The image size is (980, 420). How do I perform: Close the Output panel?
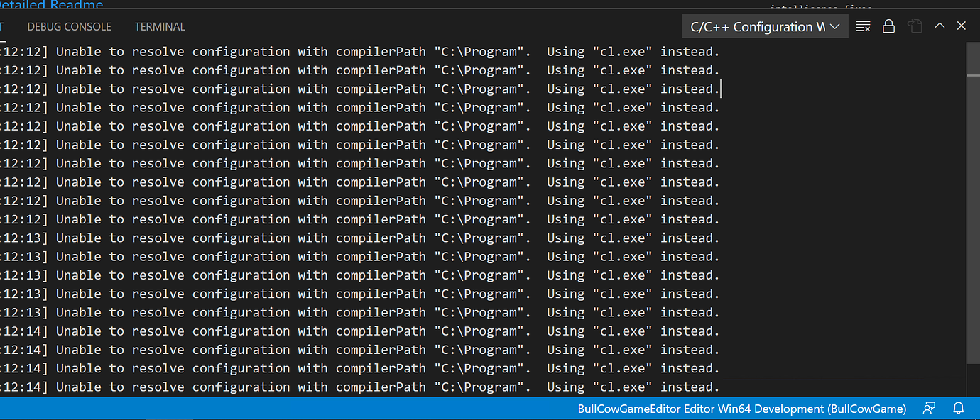[x=962, y=26]
